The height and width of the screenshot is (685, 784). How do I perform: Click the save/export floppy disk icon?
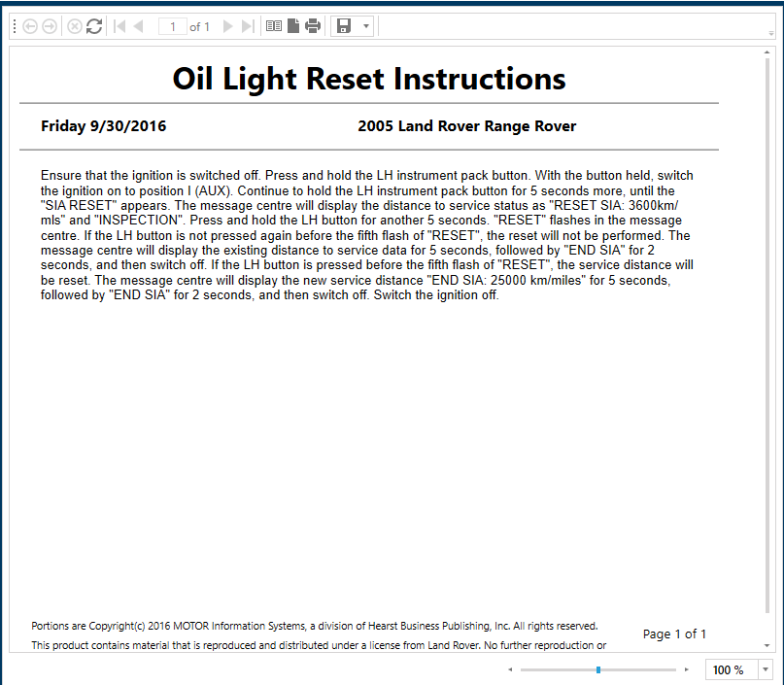[344, 25]
